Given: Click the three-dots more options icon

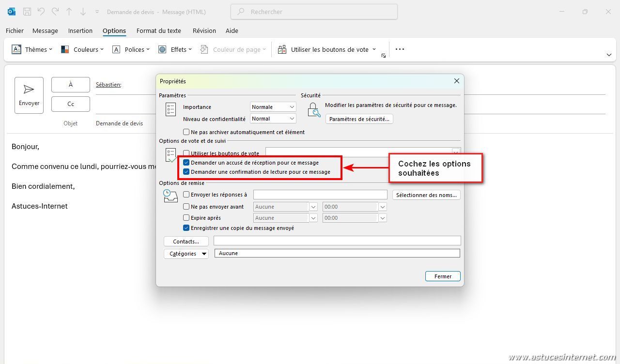Looking at the screenshot, I should pyautogui.click(x=400, y=49).
